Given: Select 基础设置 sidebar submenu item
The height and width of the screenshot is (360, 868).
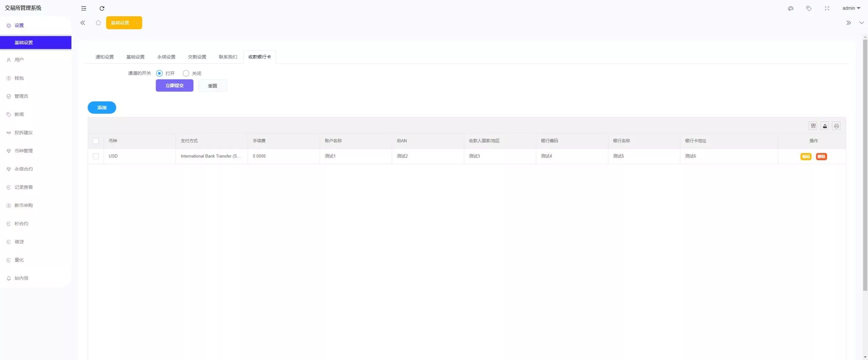Looking at the screenshot, I should 36,43.
